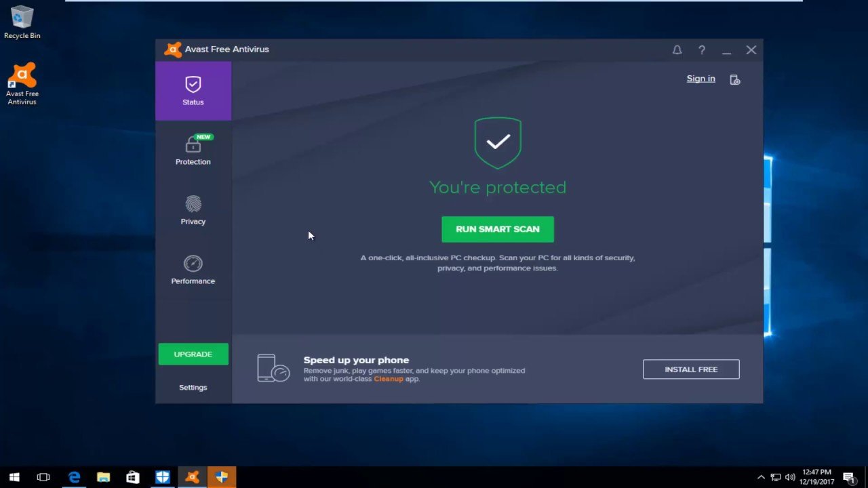
Task: Launch Microsoft Edge from the taskbar
Action: (x=74, y=477)
